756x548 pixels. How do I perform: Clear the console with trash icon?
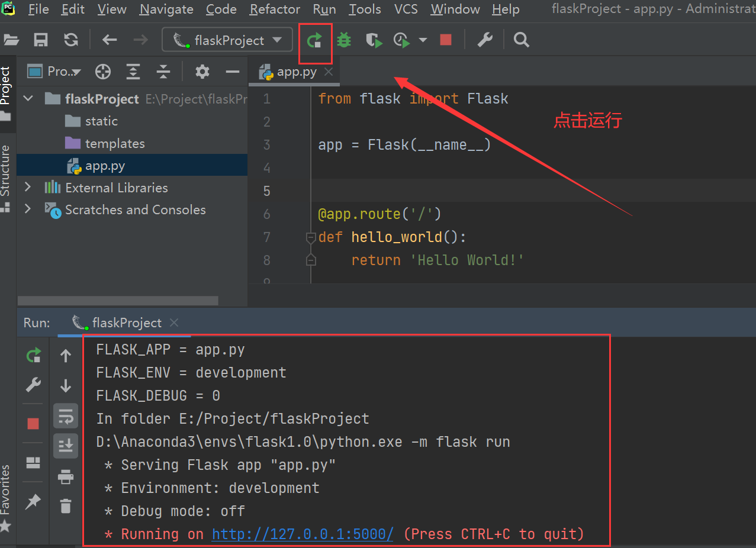point(66,506)
